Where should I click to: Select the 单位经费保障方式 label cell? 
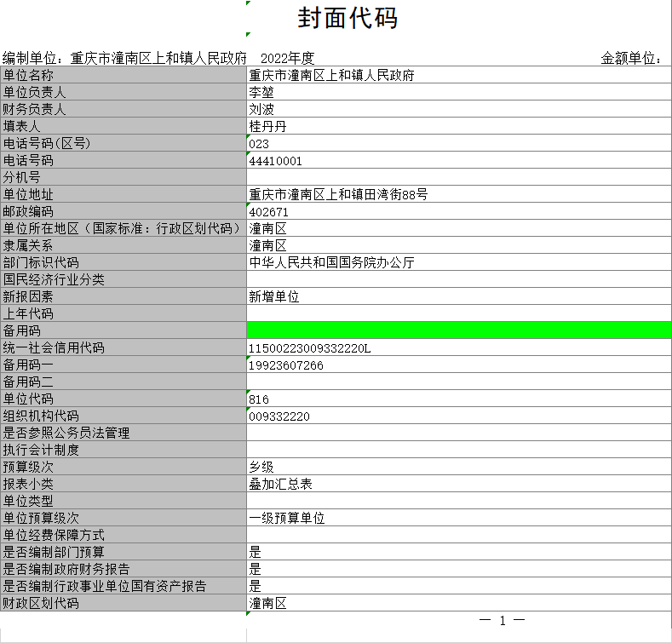[x=123, y=535]
